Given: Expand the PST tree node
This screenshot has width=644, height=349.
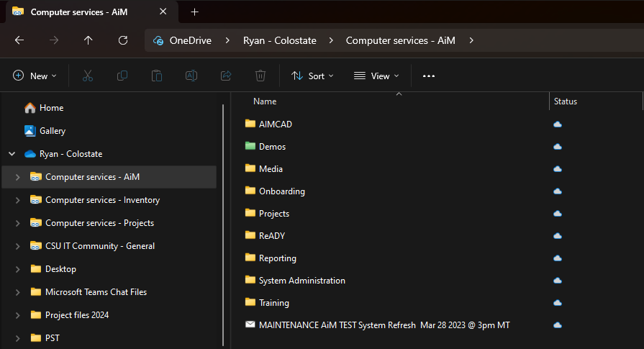Looking at the screenshot, I should pos(17,338).
